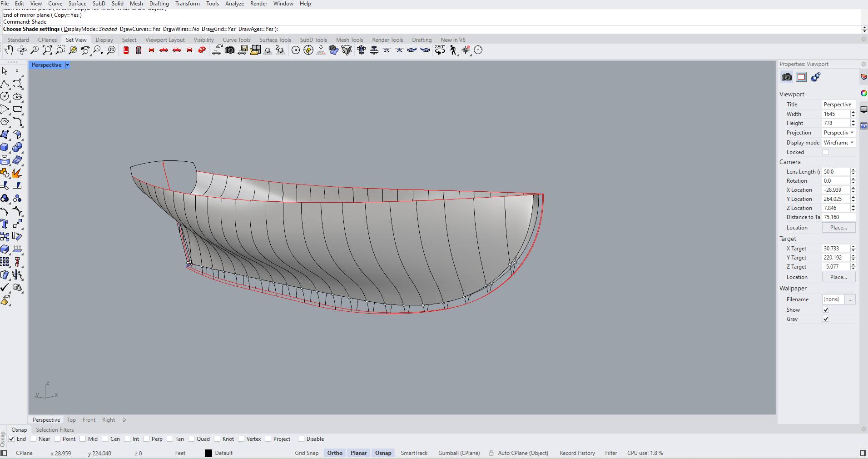Image resolution: width=868 pixels, height=459 pixels.
Task: Select the Walk About tool icon
Action: point(453,50)
